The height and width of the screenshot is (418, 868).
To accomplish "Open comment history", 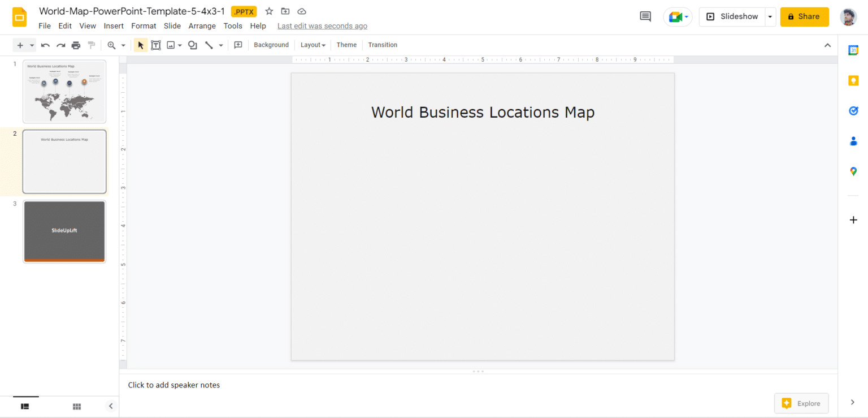I will [x=645, y=16].
